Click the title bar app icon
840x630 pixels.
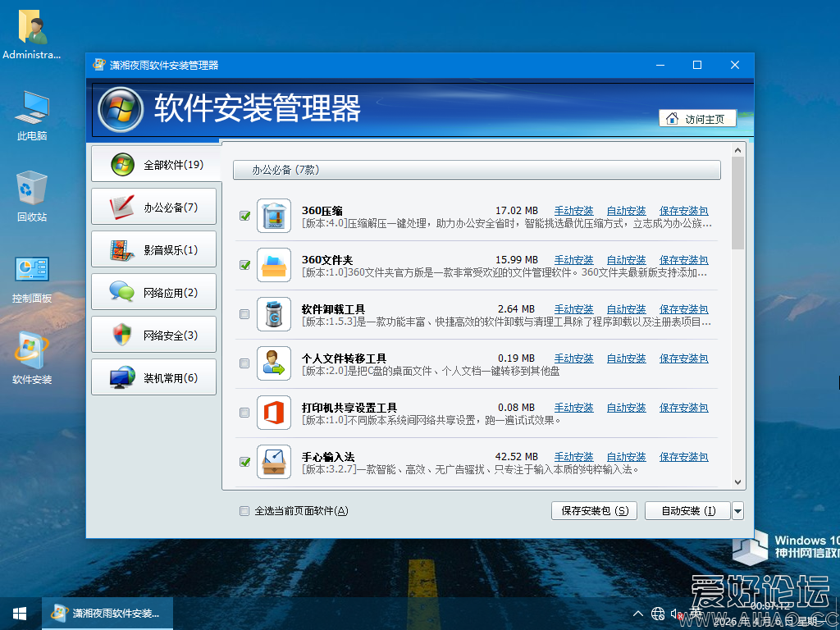(x=99, y=65)
